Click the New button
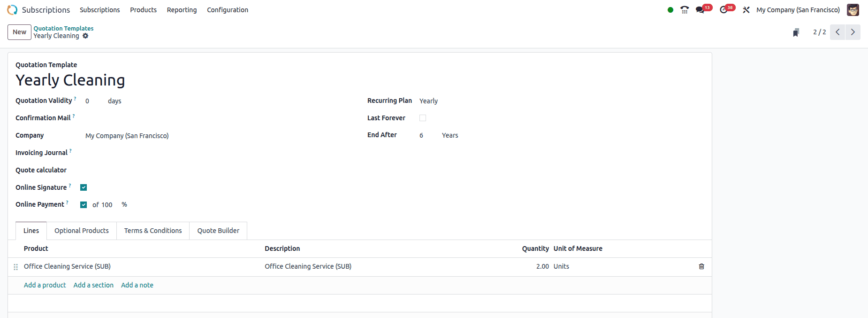Viewport: 868px width, 318px height. click(x=19, y=32)
